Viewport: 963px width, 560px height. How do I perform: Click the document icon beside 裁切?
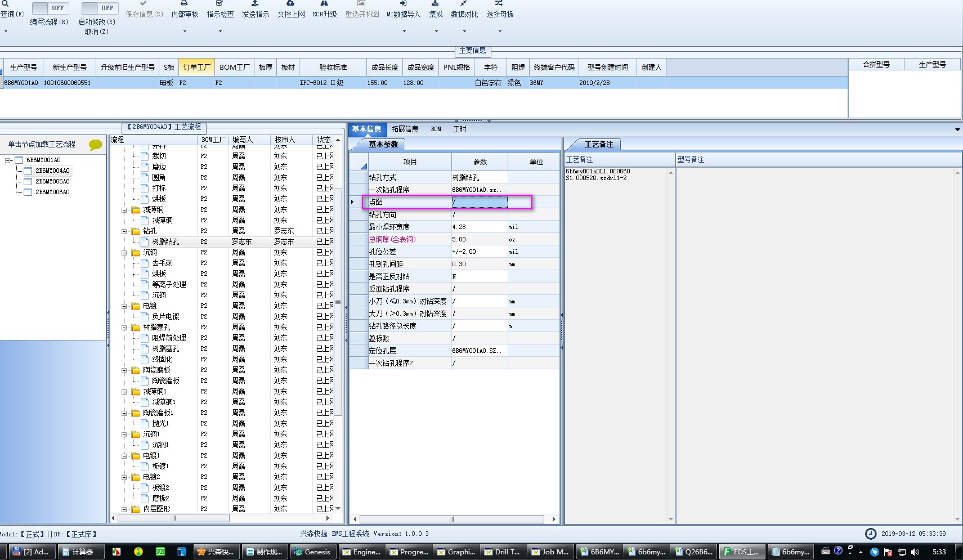145,156
